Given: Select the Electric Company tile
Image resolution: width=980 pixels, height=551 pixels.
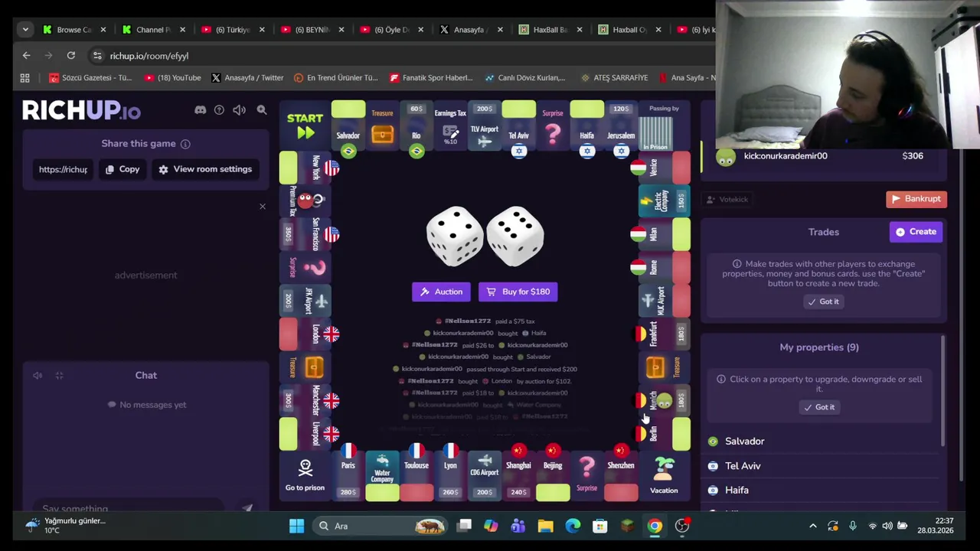Looking at the screenshot, I should click(x=664, y=201).
